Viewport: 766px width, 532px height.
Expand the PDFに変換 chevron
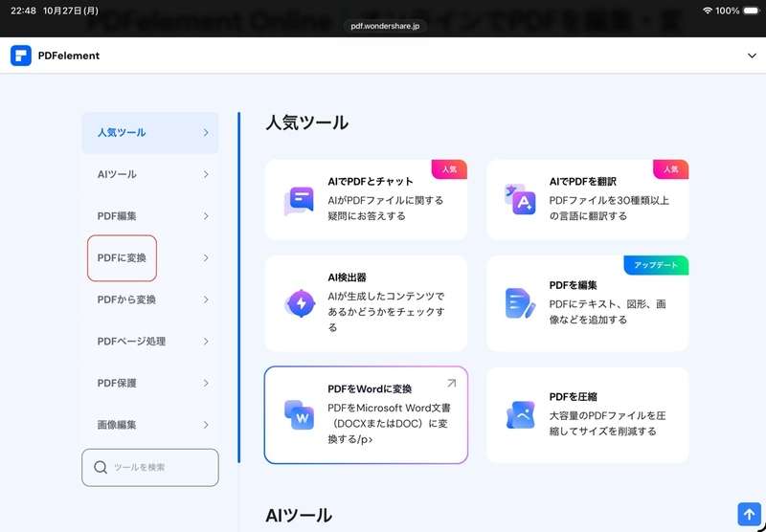pyautogui.click(x=206, y=257)
